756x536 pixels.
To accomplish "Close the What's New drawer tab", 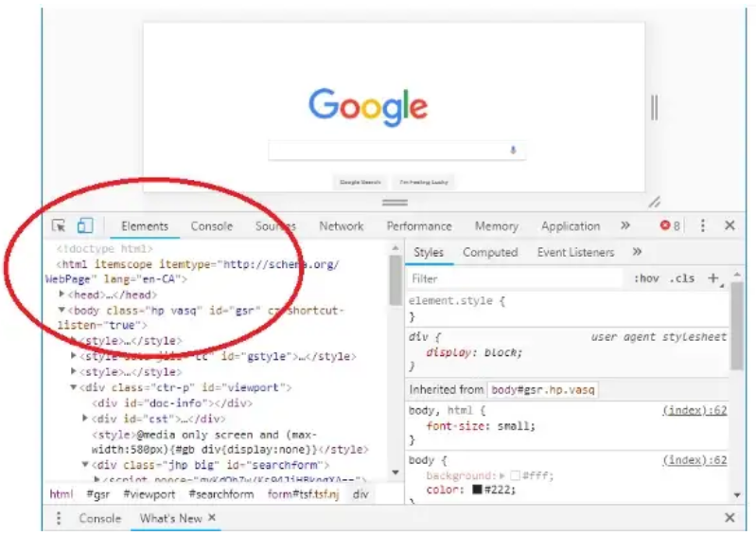I will [x=212, y=518].
